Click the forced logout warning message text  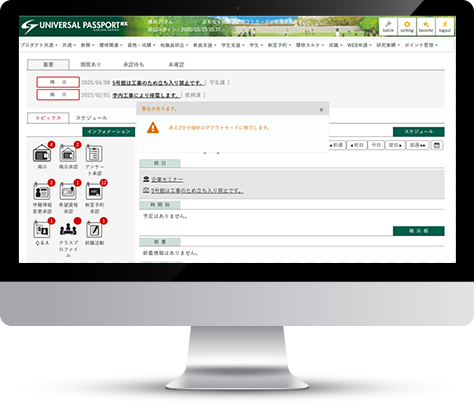(x=219, y=128)
